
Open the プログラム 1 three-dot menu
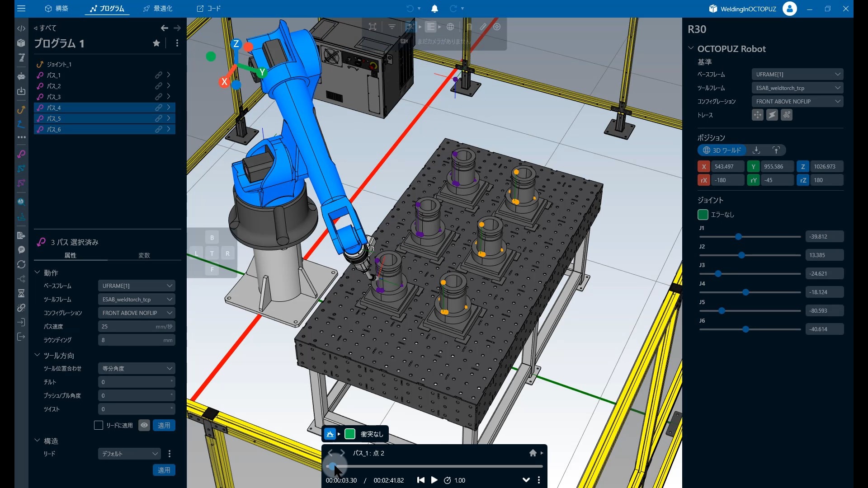(x=177, y=43)
